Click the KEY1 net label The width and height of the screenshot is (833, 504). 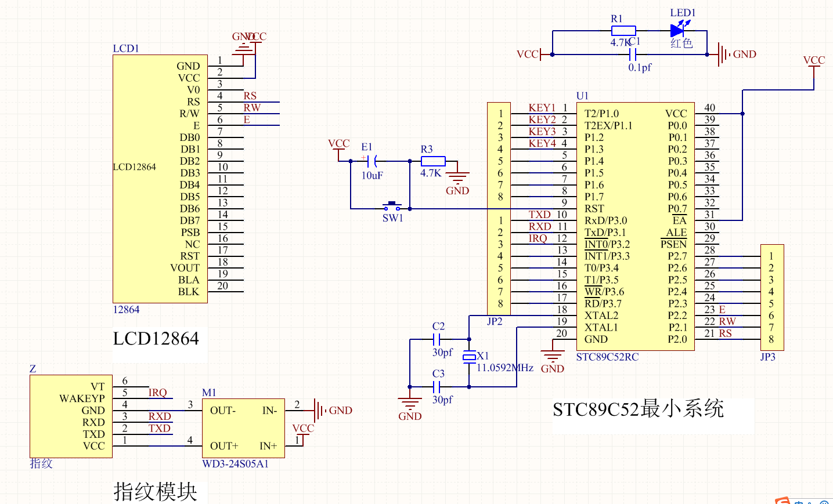pos(542,108)
